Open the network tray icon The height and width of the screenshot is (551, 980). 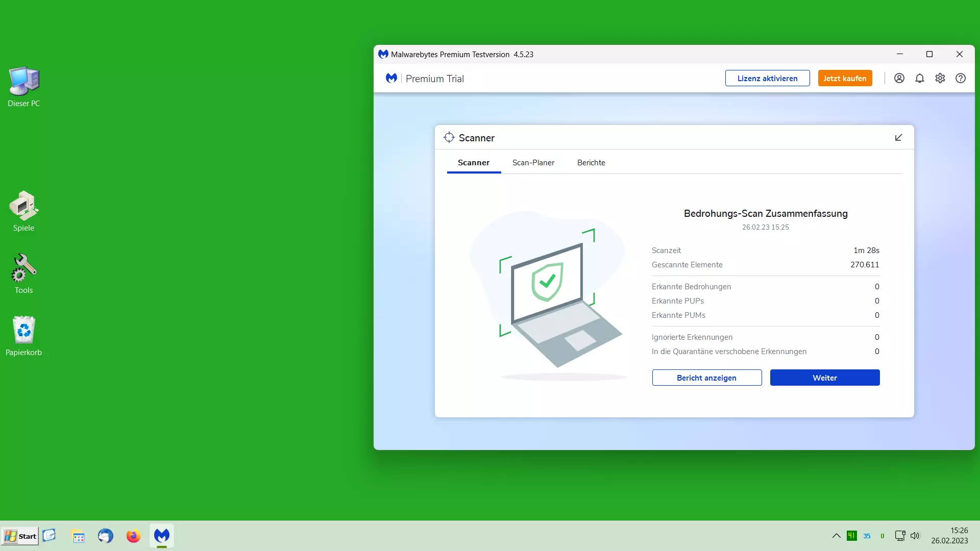click(900, 536)
